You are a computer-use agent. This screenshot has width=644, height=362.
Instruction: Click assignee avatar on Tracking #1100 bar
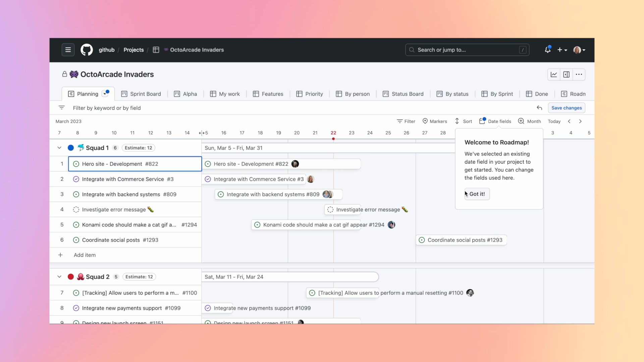click(x=470, y=293)
